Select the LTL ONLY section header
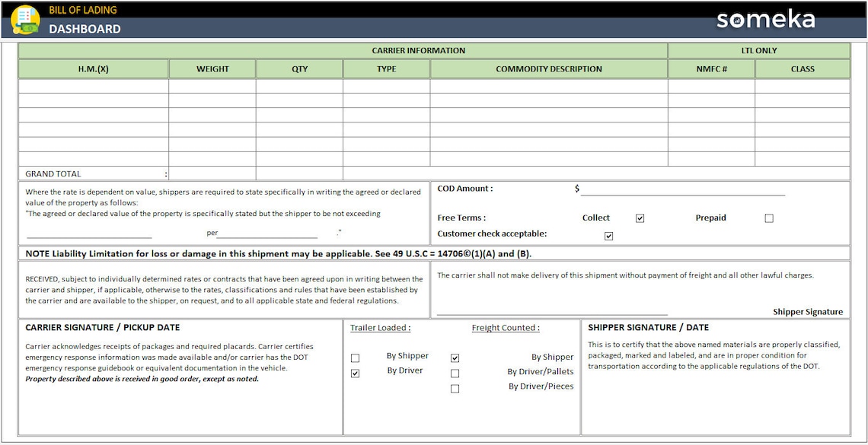This screenshot has height=445, width=868. tap(758, 50)
